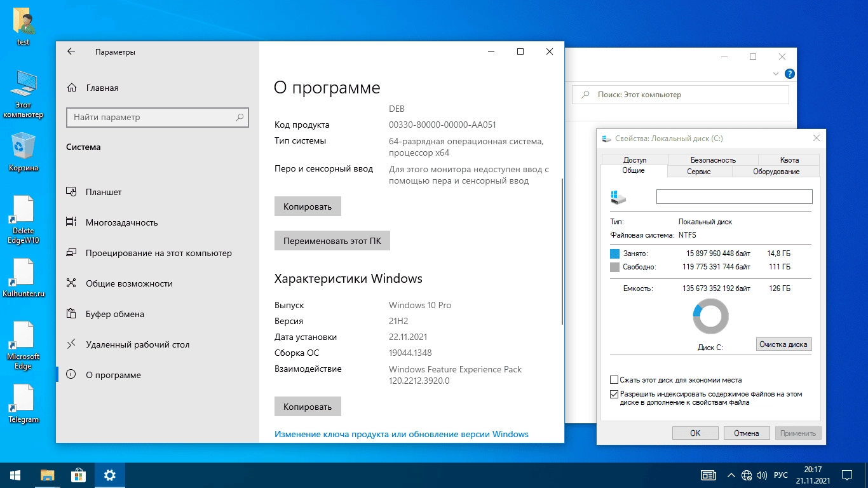Open the Корзина recycle bin icon

(x=24, y=151)
